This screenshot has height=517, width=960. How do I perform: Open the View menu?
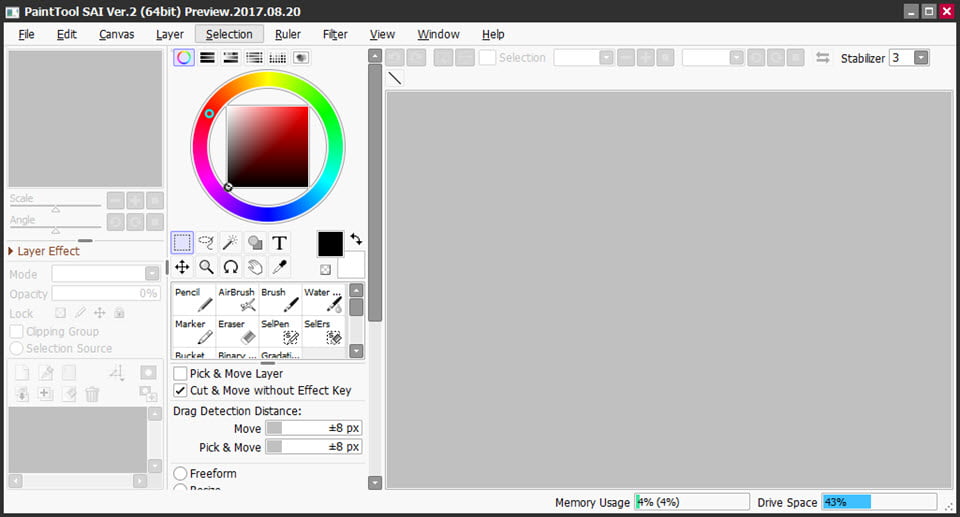point(382,34)
